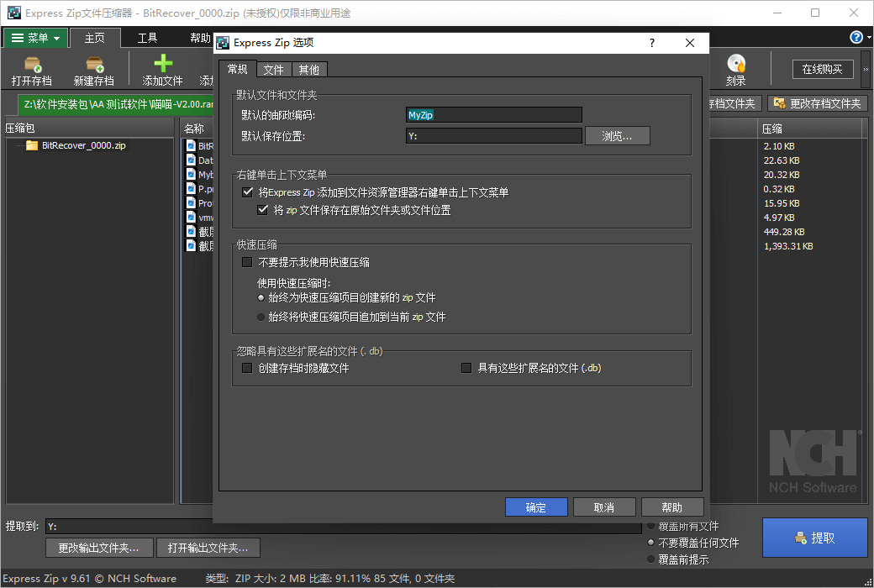The height and width of the screenshot is (588, 874).
Task: Click the 浏览... button
Action: 617,136
